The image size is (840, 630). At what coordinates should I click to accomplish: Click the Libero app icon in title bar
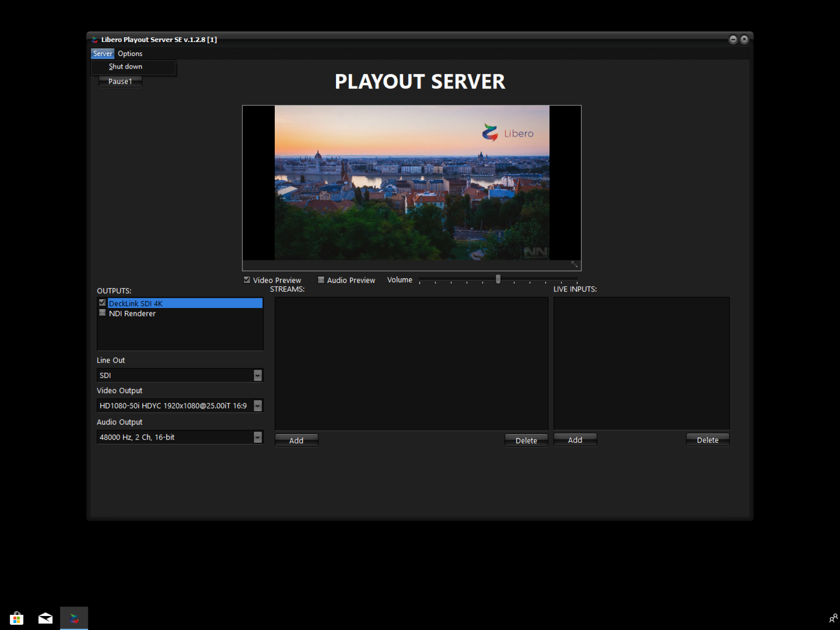click(94, 40)
